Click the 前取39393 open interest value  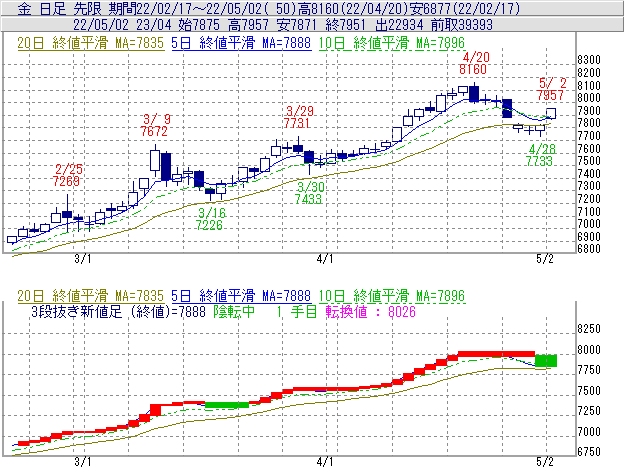[462, 25]
